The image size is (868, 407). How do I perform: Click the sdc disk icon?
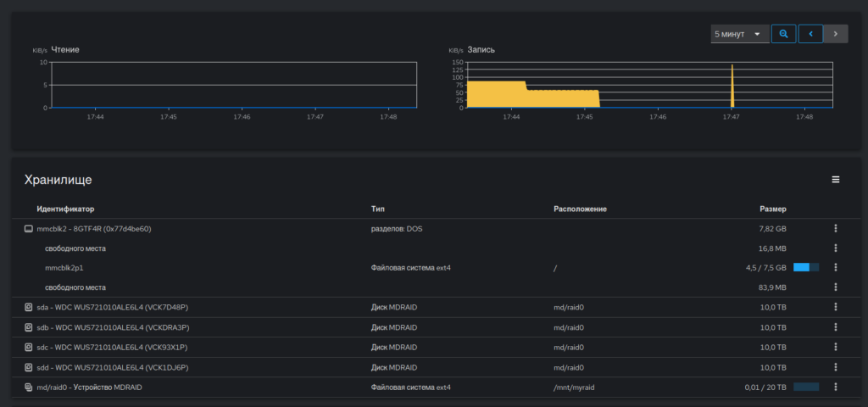[29, 347]
